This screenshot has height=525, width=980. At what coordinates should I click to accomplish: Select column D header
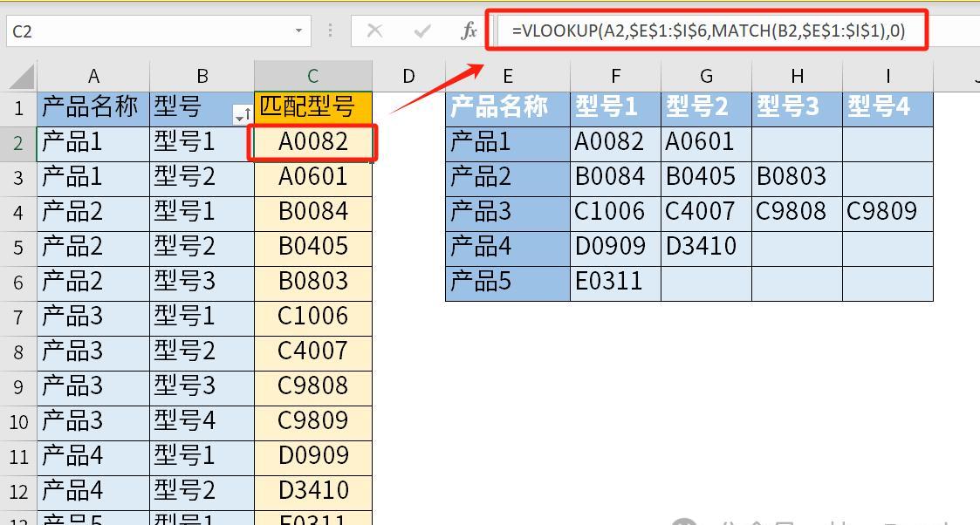coord(408,76)
